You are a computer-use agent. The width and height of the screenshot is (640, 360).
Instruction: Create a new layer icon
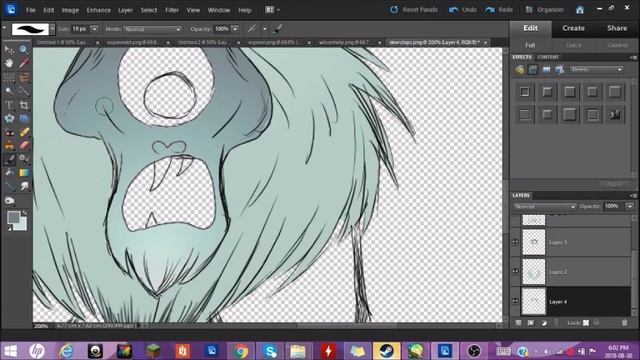[518, 323]
